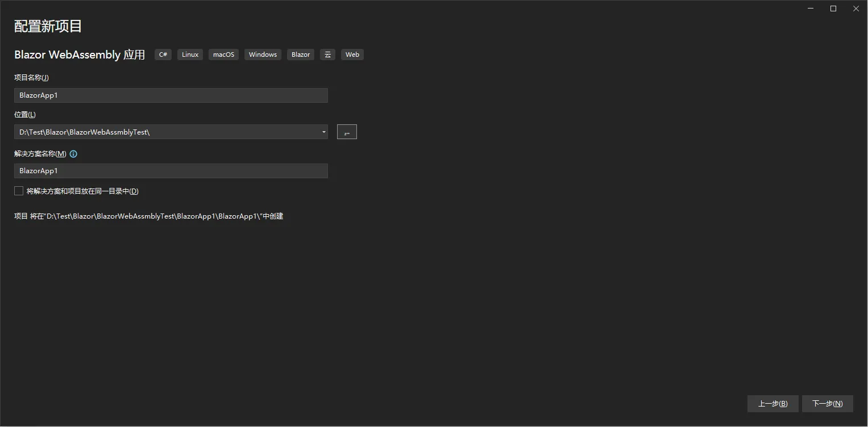The height and width of the screenshot is (427, 868).
Task: Close the configure new project dialog
Action: coord(856,9)
